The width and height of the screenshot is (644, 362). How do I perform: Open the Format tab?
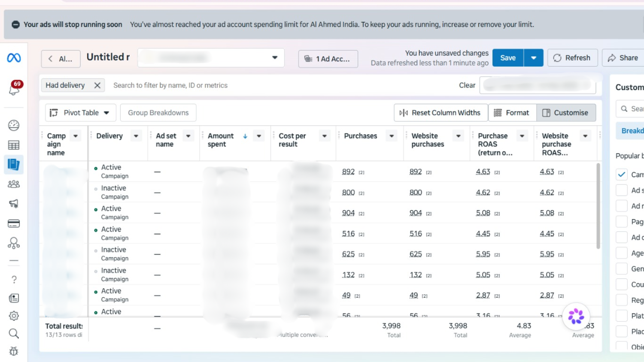click(512, 113)
